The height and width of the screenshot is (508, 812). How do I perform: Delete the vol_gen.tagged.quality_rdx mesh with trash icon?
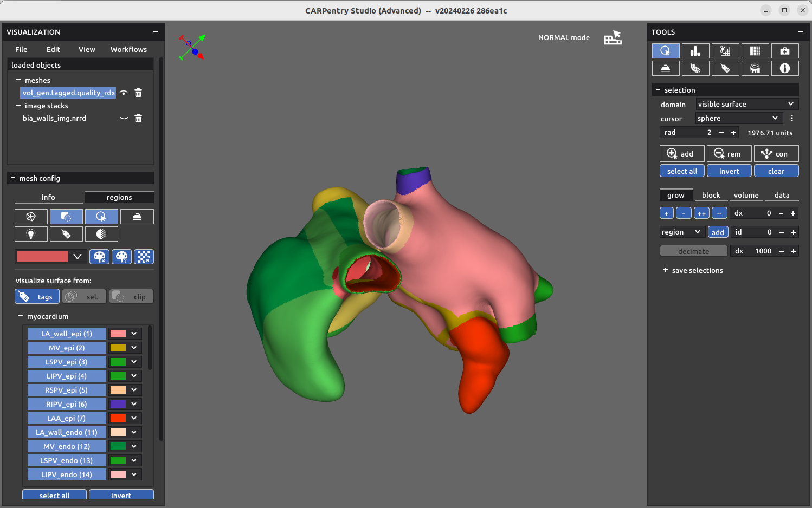tap(138, 93)
